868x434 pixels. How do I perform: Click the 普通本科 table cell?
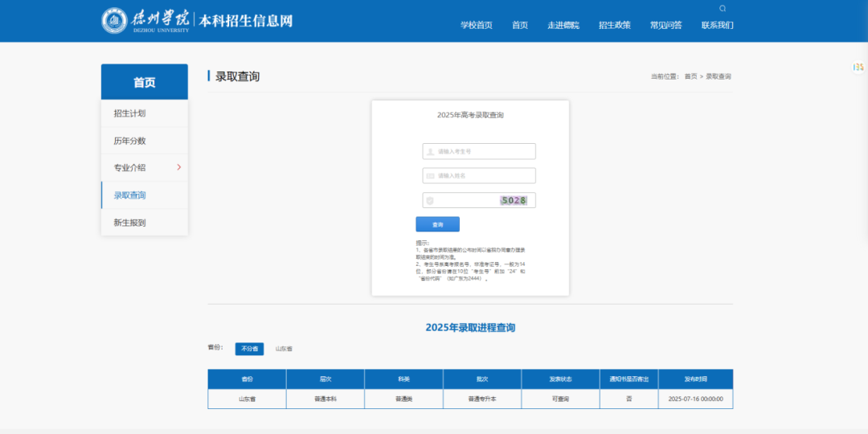coord(325,399)
